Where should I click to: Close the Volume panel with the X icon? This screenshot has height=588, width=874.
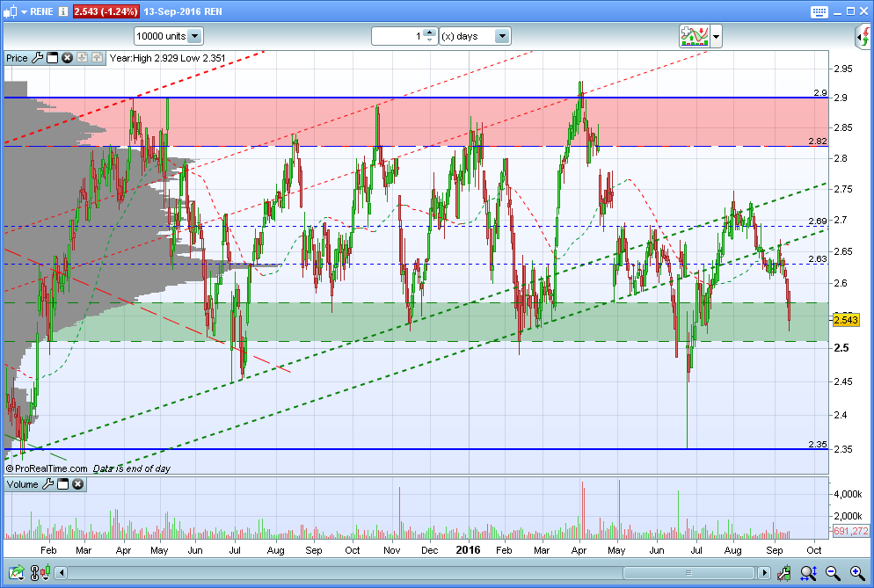point(78,483)
